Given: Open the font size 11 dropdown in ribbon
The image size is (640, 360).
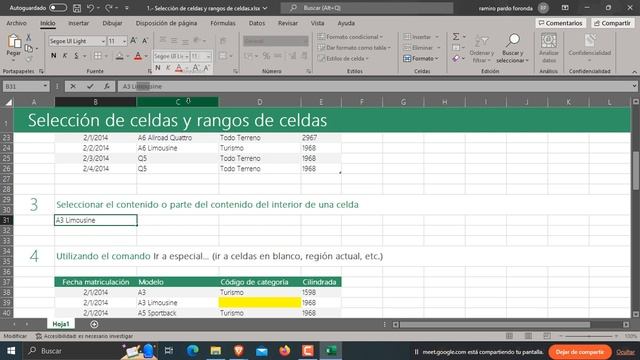Looking at the screenshot, I should click(124, 41).
